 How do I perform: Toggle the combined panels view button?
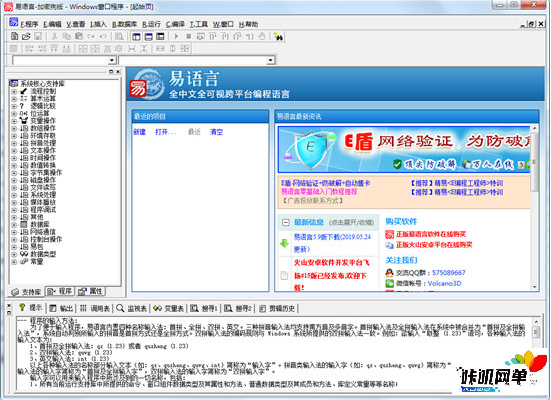tap(160, 36)
